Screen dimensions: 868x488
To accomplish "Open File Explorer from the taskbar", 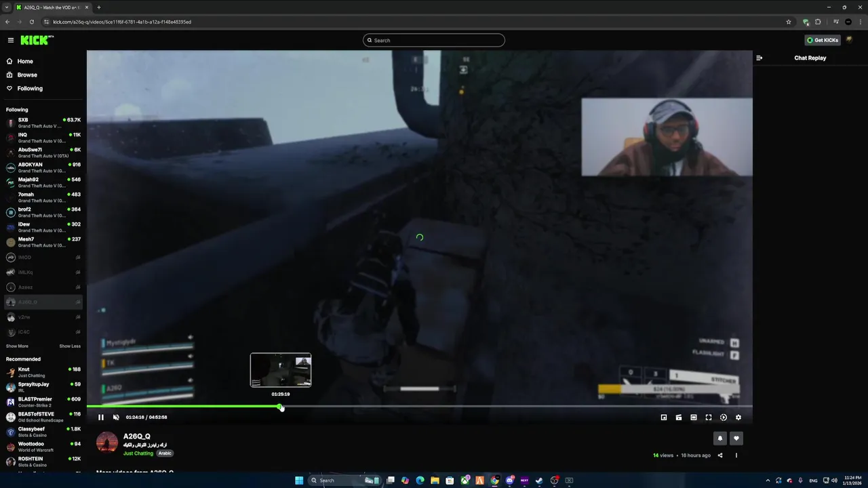I will pyautogui.click(x=435, y=481).
